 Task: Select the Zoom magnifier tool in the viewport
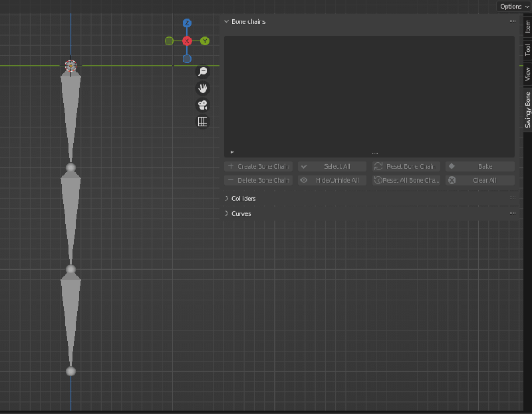pos(203,71)
